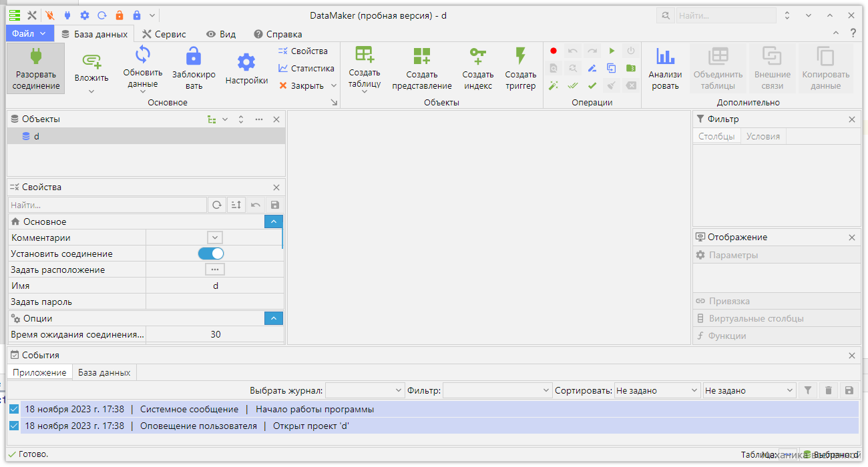Click the sort icon in the Свойства toolbar
Viewport: 868px width, 467px height.
click(236, 205)
